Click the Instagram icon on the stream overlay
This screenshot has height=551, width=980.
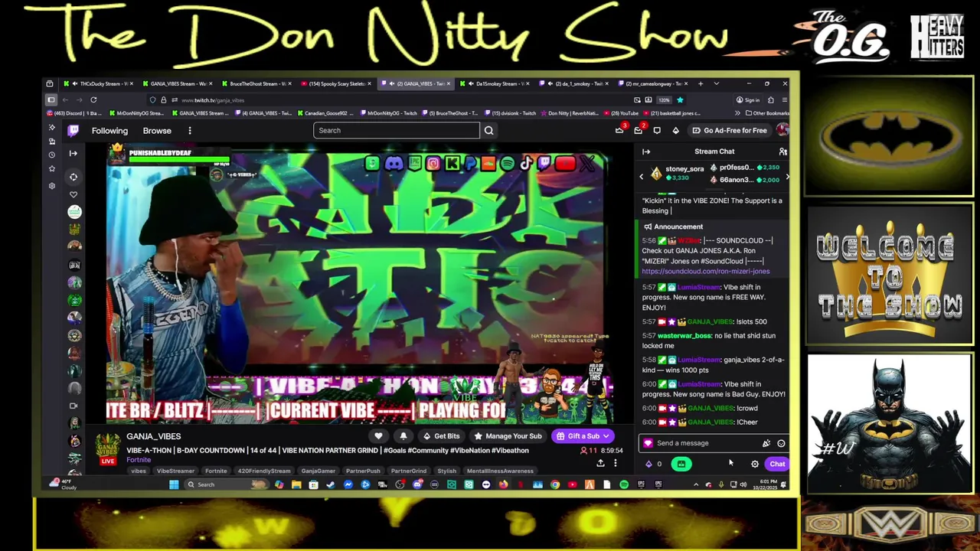coord(433,163)
